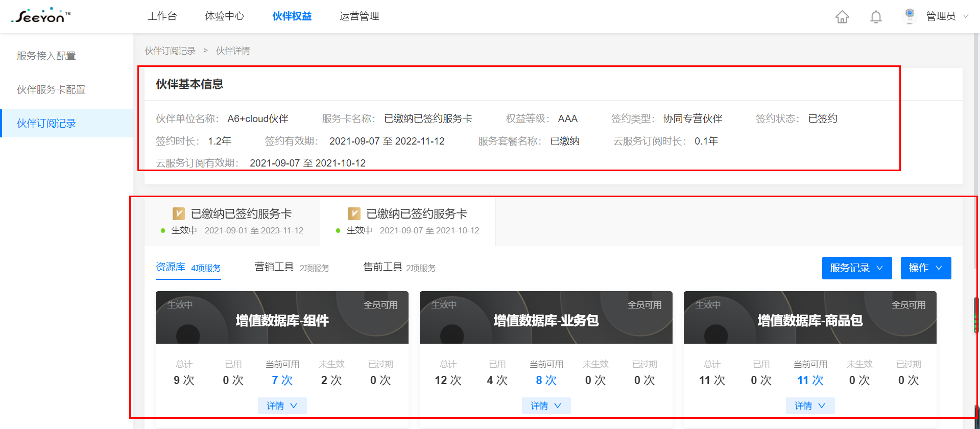This screenshot has width=980, height=429.
Task: Click 12 次 total in 业务包 card
Action: click(x=448, y=380)
